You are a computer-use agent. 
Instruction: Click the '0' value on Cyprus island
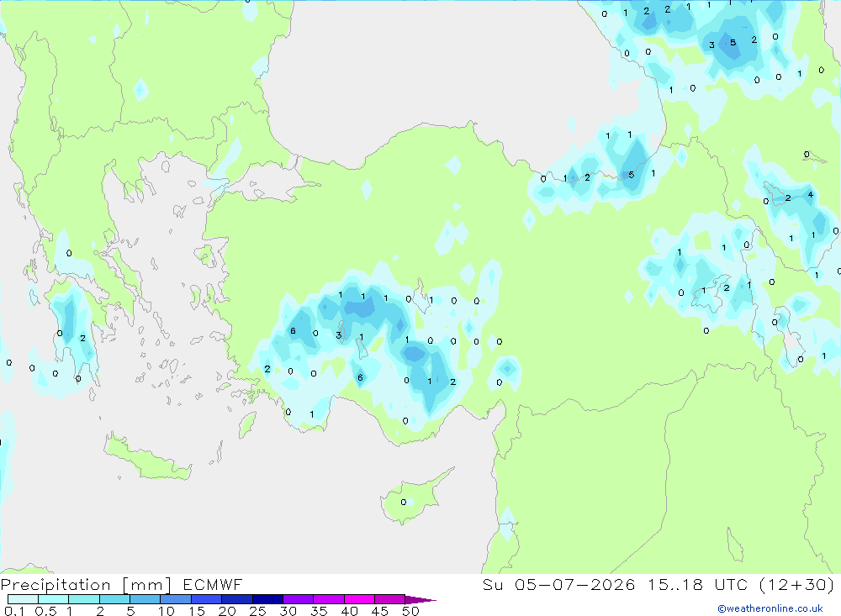click(x=404, y=503)
